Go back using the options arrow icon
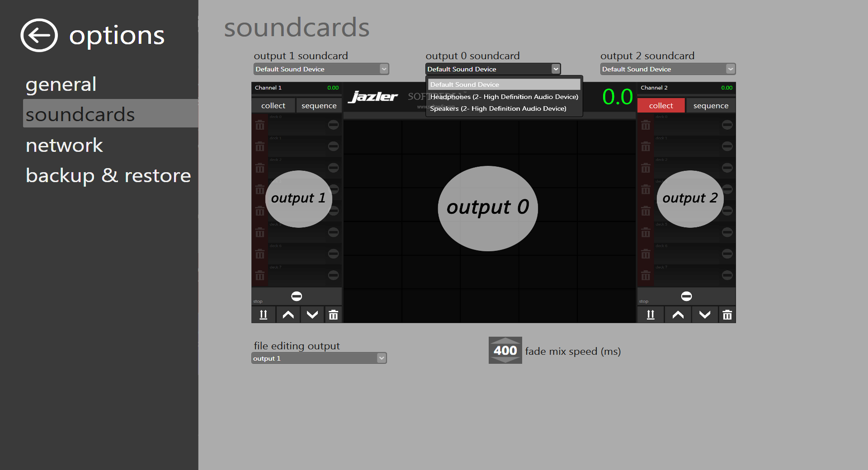 pos(39,35)
